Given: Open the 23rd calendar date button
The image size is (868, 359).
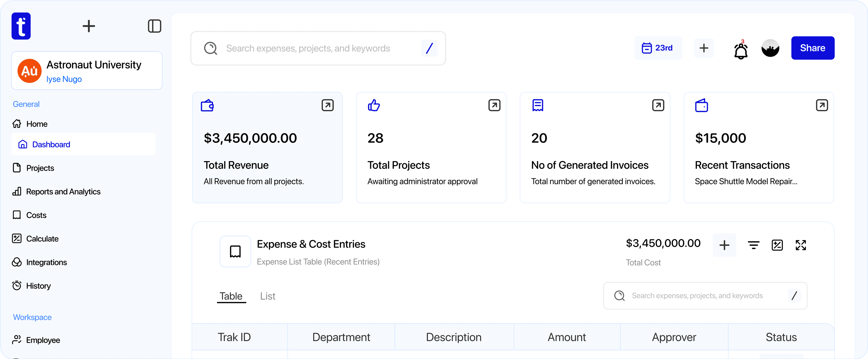Looking at the screenshot, I should (x=658, y=48).
